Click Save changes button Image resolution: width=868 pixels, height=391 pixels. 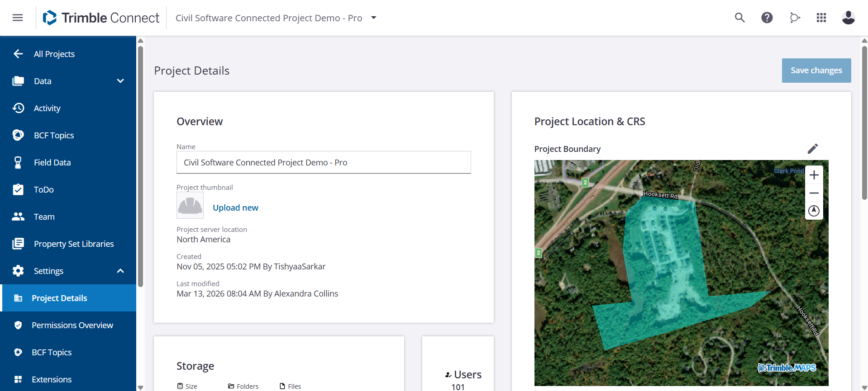pos(816,71)
